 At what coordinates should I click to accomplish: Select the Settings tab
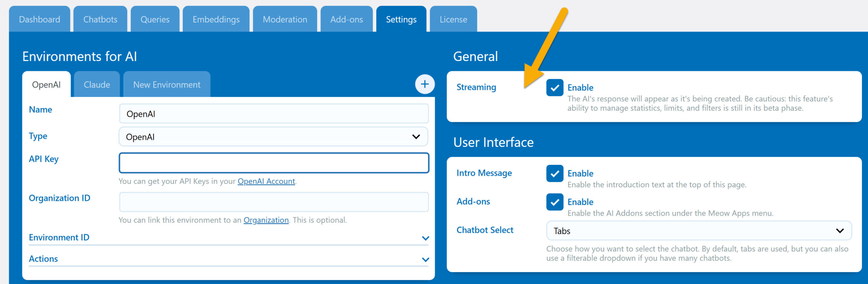[401, 19]
